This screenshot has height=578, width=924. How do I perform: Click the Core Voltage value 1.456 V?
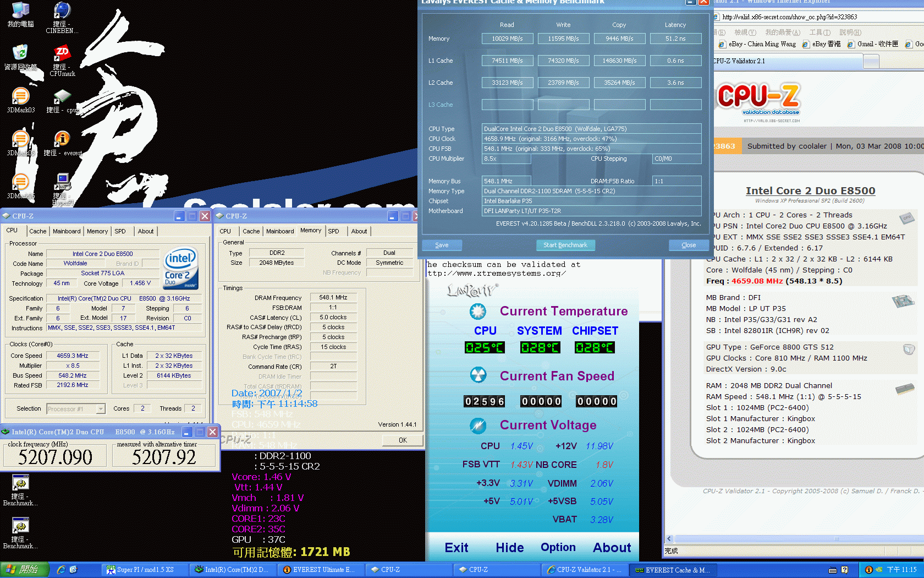pyautogui.click(x=140, y=283)
